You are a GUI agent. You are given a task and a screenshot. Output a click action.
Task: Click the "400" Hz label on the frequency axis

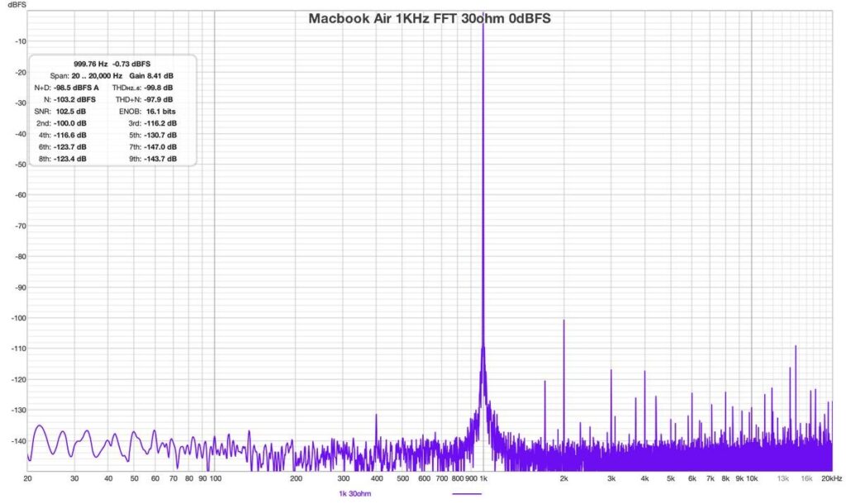[x=377, y=478]
